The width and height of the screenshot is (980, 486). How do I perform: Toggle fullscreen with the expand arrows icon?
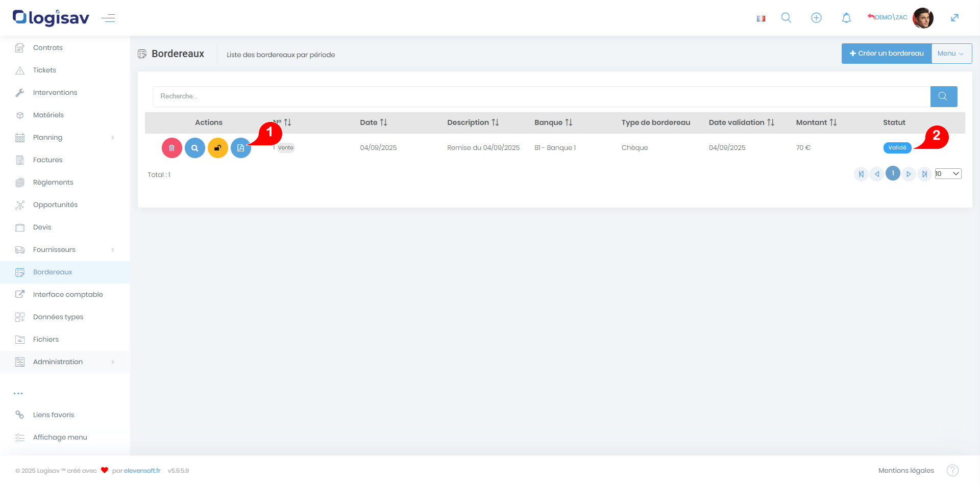click(954, 18)
